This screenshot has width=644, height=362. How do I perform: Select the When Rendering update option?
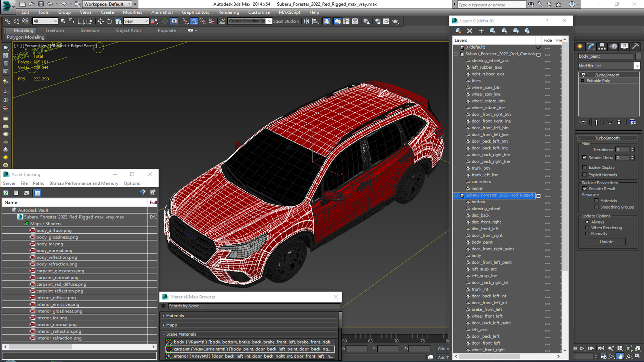coord(587,228)
